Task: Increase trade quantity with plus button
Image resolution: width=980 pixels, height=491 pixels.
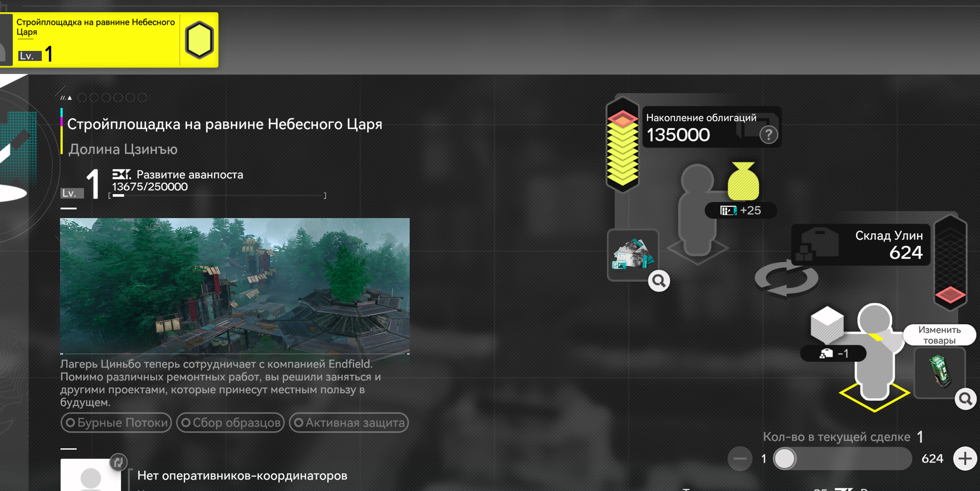Action: pyautogui.click(x=965, y=458)
